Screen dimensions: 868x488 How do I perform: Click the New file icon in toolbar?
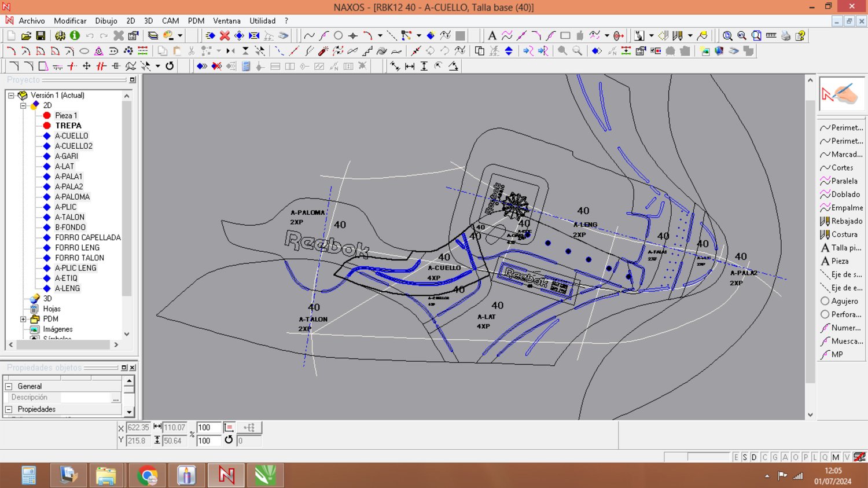pos(11,36)
